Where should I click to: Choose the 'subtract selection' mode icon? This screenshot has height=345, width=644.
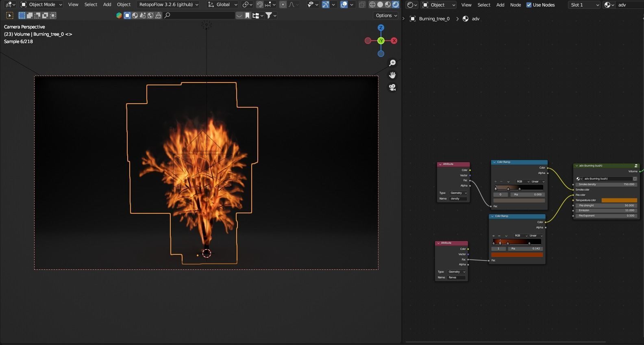coord(37,15)
